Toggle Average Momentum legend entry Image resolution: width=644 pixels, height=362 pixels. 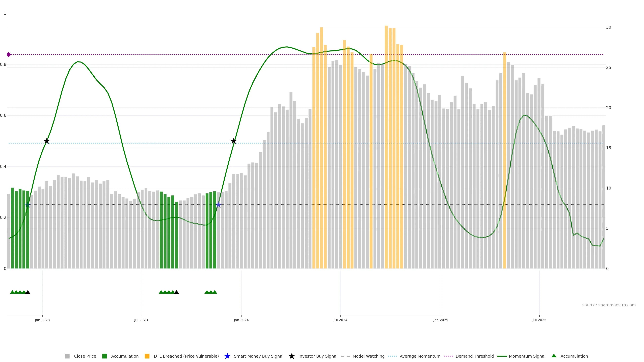tap(420, 356)
